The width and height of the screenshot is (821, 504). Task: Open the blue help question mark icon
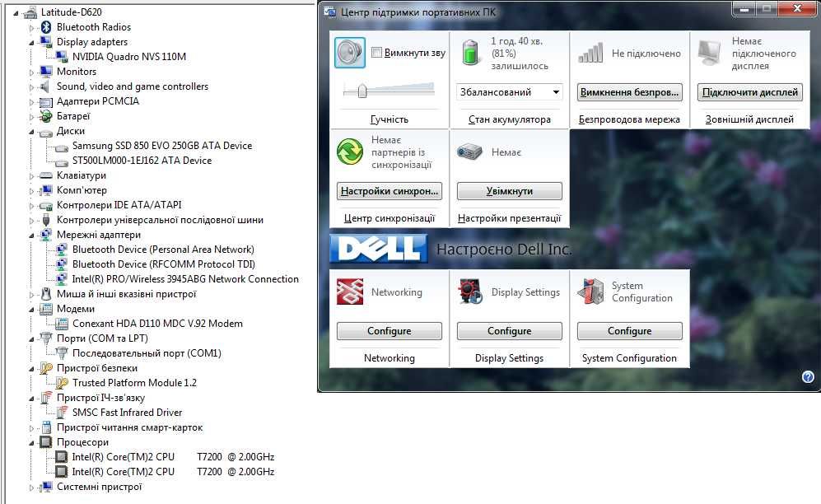tap(808, 377)
